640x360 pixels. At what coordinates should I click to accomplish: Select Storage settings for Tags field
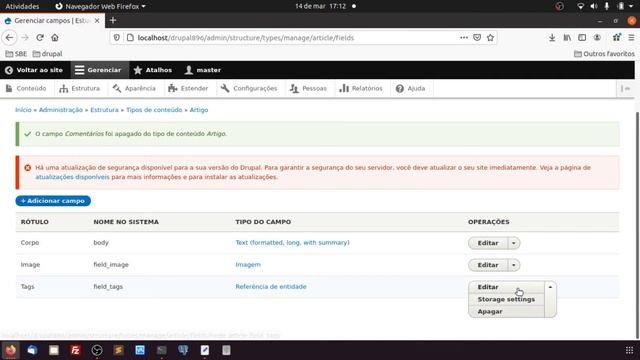[506, 299]
